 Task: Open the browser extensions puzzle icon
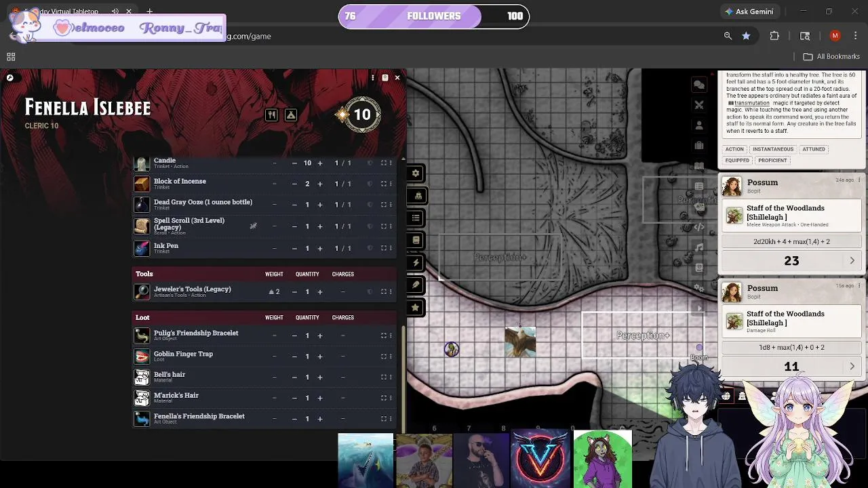tap(774, 36)
